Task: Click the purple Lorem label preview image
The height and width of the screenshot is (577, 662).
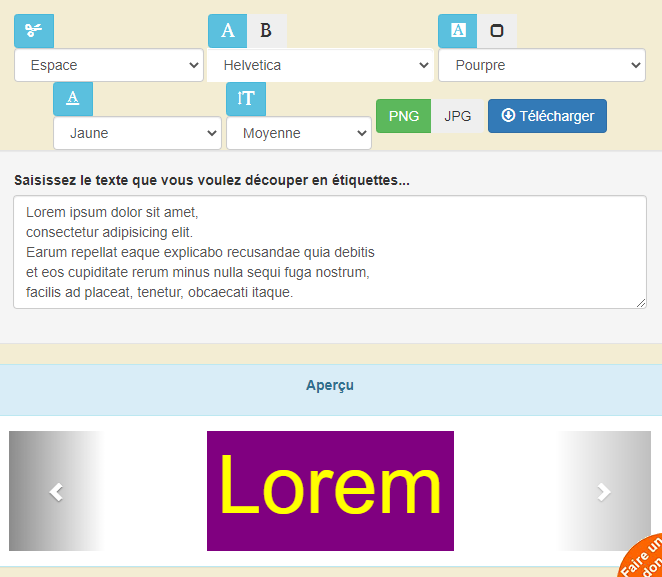Action: tap(330, 491)
